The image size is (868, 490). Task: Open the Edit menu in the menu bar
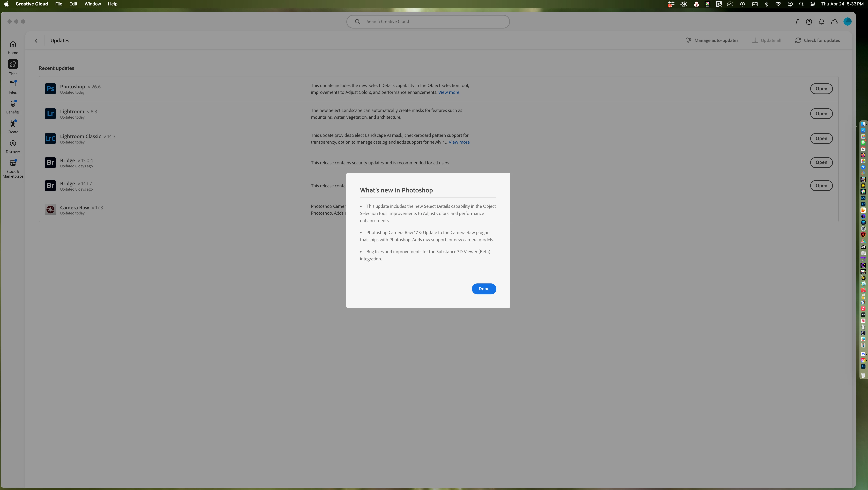click(x=73, y=4)
